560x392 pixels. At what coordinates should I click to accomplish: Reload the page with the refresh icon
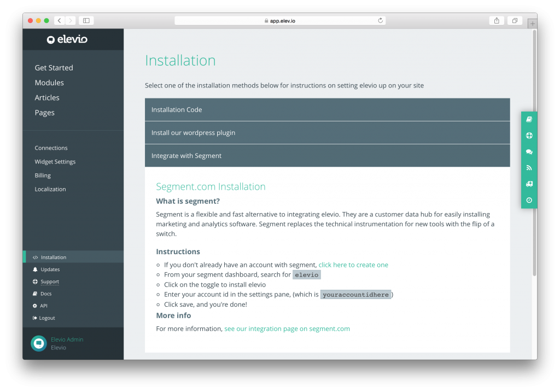point(380,21)
